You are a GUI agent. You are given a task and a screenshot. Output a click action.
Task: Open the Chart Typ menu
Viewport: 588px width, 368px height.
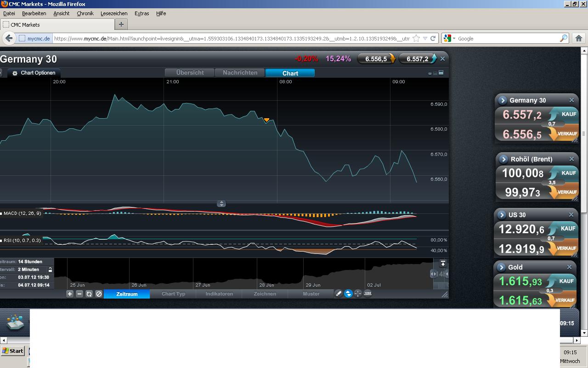(174, 294)
